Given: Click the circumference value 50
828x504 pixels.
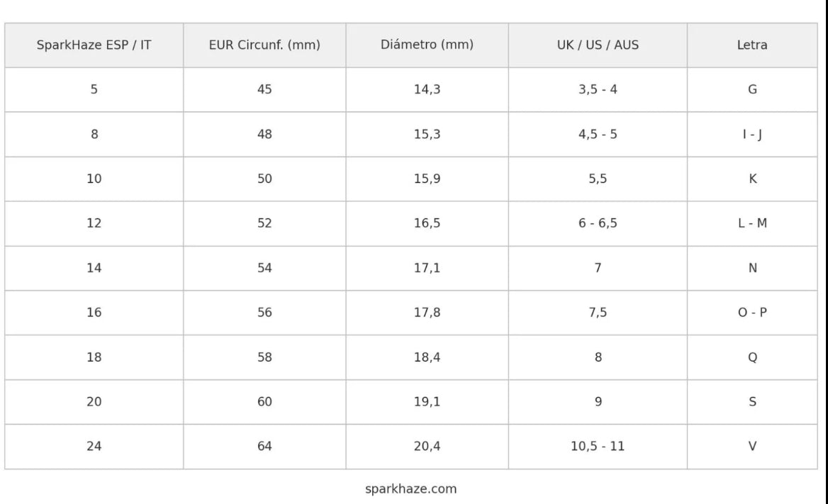Looking at the screenshot, I should 264,179.
